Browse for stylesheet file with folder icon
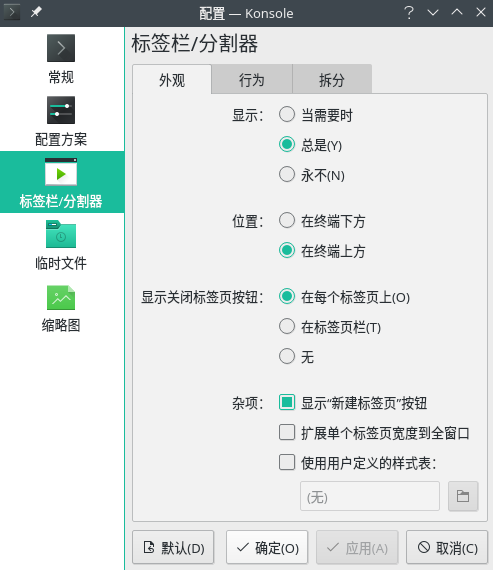This screenshot has height=570, width=493. pos(463,496)
